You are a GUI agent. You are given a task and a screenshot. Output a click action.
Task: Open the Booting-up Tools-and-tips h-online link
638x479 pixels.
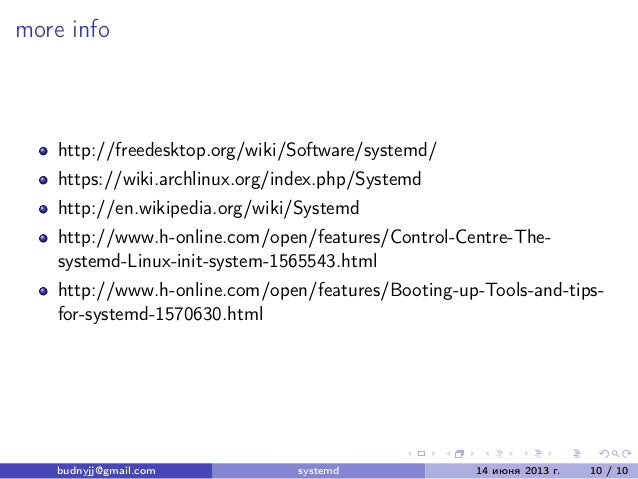point(331,302)
